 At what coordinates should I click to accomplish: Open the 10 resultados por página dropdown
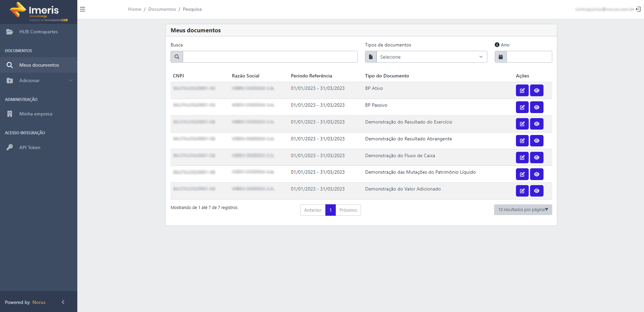(x=523, y=209)
